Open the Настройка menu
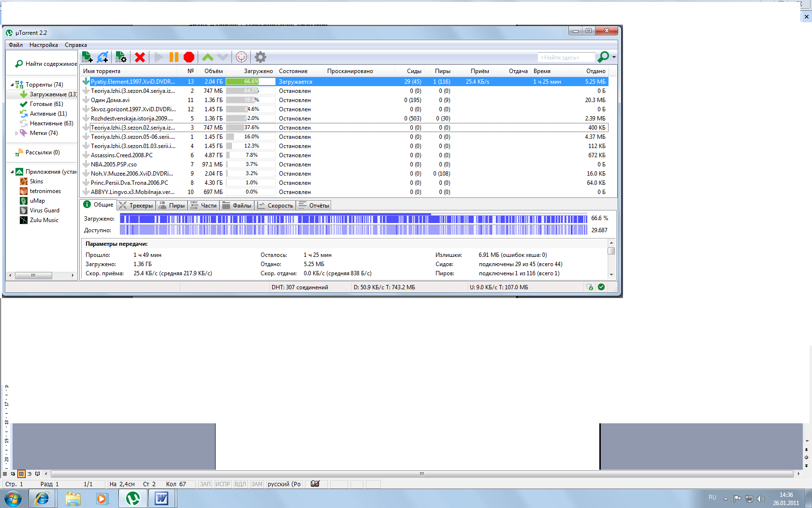This screenshot has height=508, width=812. (43, 45)
